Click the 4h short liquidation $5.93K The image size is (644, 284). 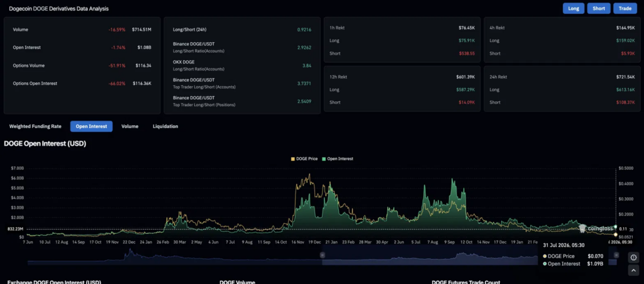pos(628,53)
